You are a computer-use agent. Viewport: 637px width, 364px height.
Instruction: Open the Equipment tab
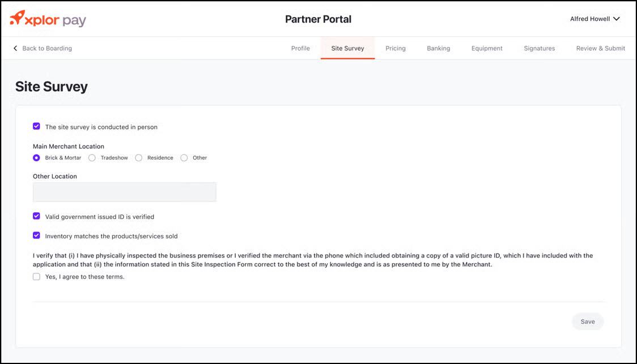pyautogui.click(x=487, y=49)
